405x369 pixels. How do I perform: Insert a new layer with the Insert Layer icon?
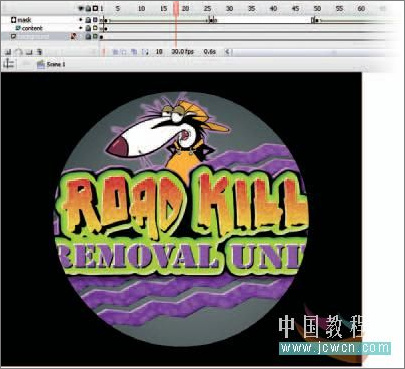8,52
